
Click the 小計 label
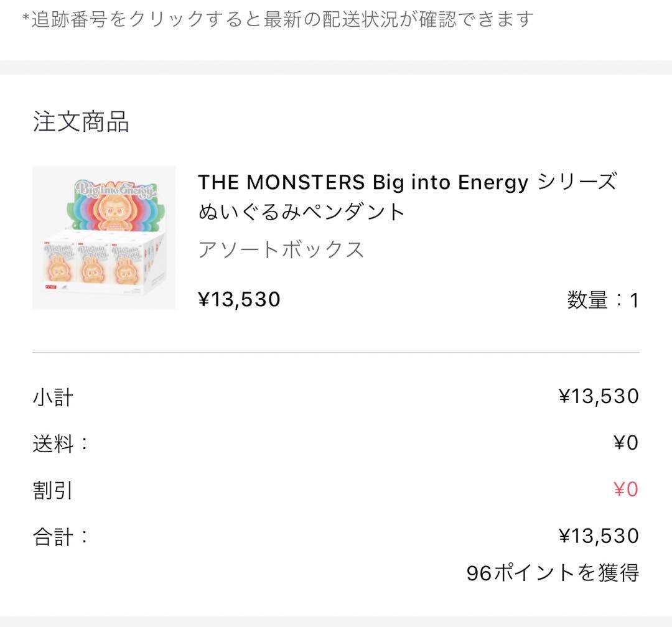coord(53,397)
